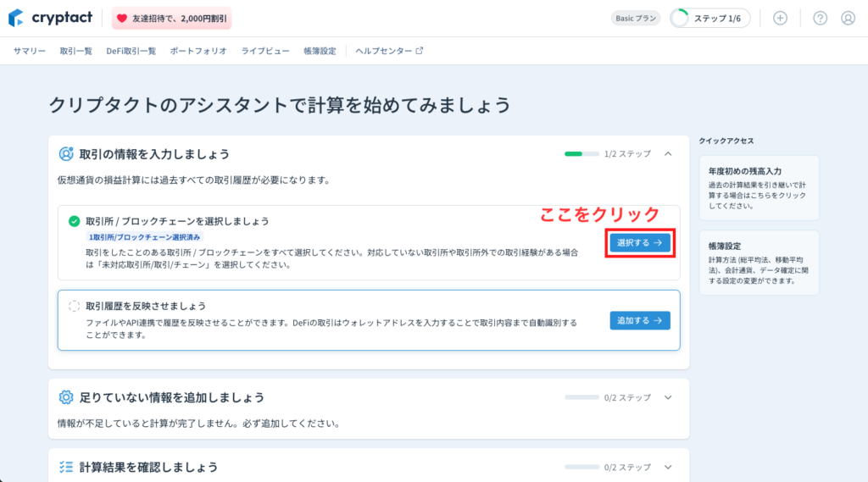Click the heart icon in invite banner
This screenshot has height=482, width=868.
point(122,19)
